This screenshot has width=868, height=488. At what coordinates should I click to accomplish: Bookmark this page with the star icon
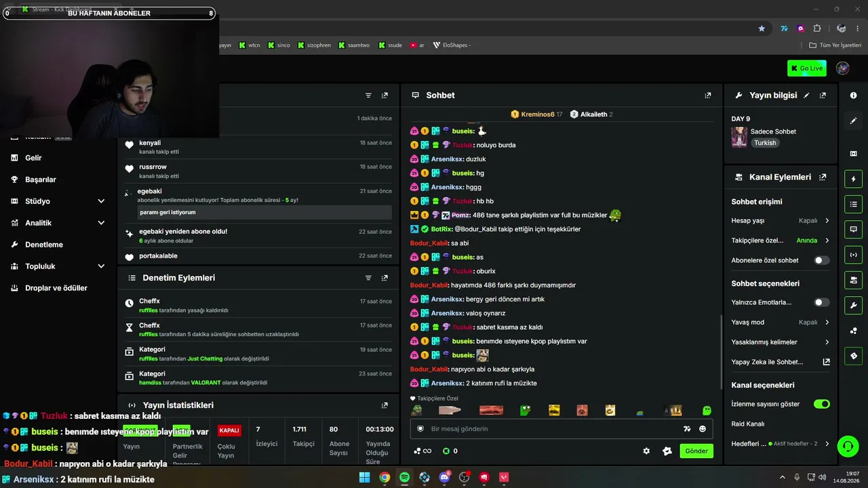(762, 28)
